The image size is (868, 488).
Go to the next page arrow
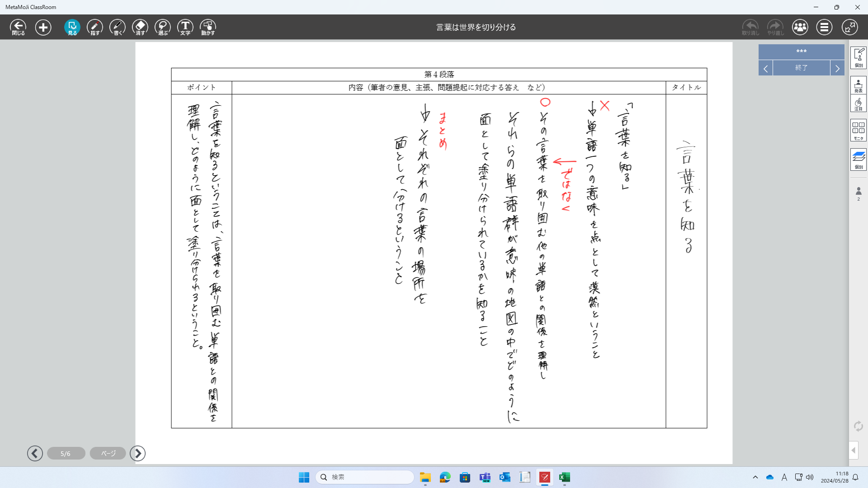pyautogui.click(x=138, y=453)
